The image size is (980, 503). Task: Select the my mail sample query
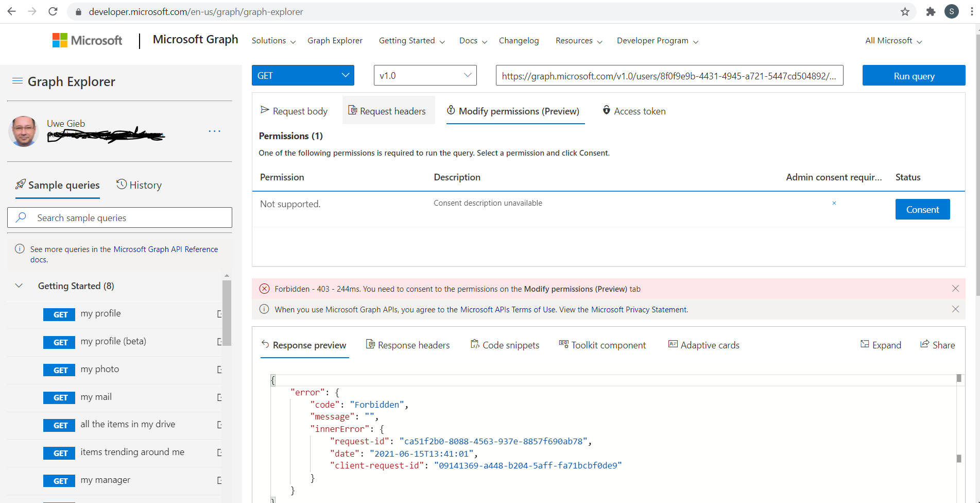pyautogui.click(x=96, y=397)
